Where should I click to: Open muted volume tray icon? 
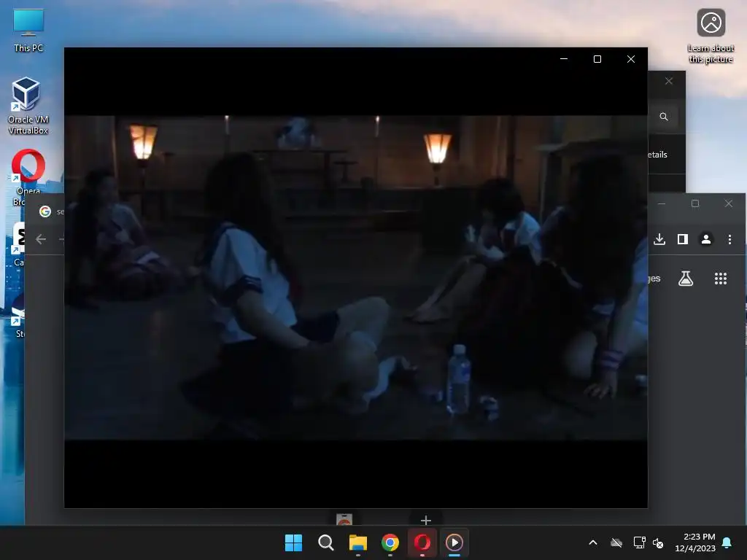click(658, 542)
